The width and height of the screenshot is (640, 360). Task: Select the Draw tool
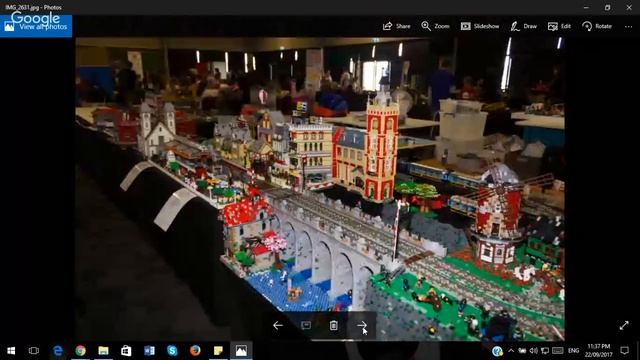[x=524, y=26]
